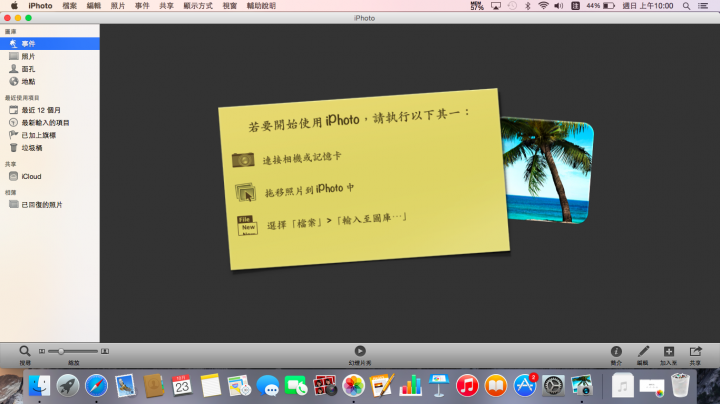Screen dimensions: 720x404
Task: Open Calendar from the Dock
Action: pyautogui.click(x=182, y=385)
